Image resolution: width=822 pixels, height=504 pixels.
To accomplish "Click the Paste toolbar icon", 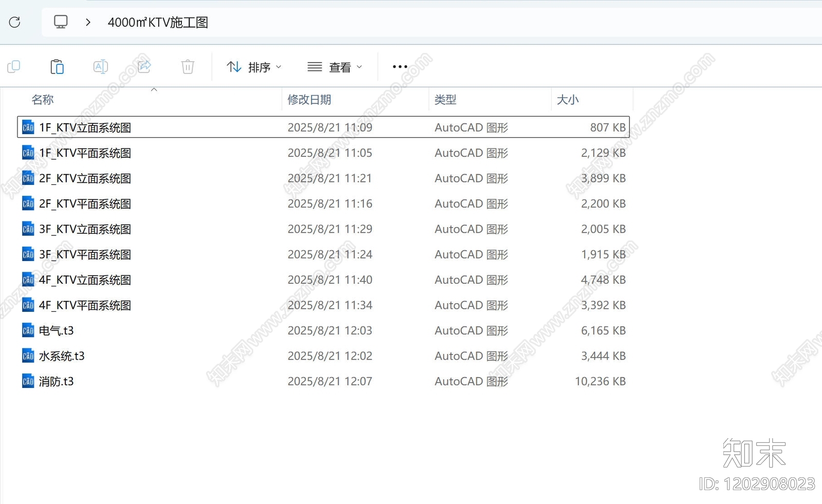I will click(57, 67).
